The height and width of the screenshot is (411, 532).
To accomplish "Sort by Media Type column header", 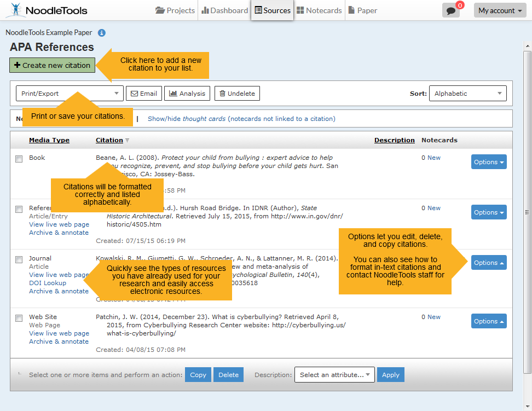I will tap(49, 140).
